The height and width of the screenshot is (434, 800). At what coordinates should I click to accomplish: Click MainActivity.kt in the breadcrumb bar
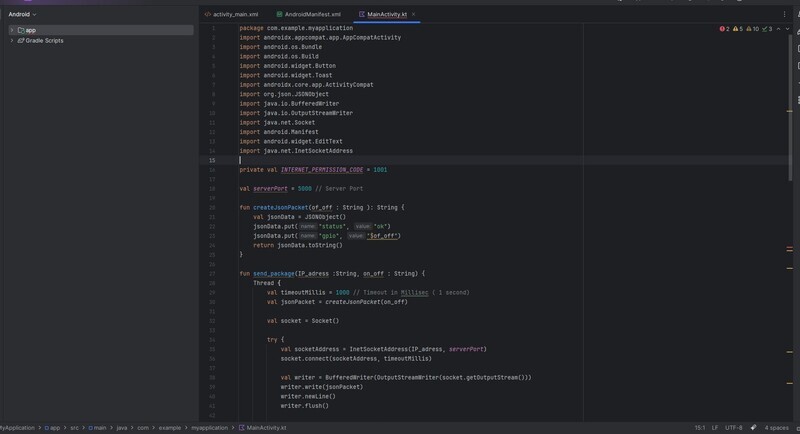(263, 428)
